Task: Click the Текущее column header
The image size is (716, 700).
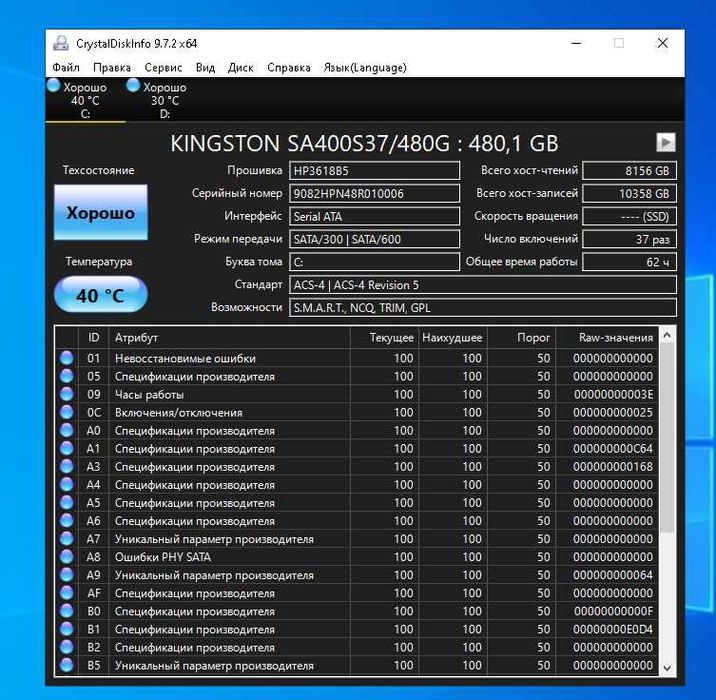Action: 384,337
